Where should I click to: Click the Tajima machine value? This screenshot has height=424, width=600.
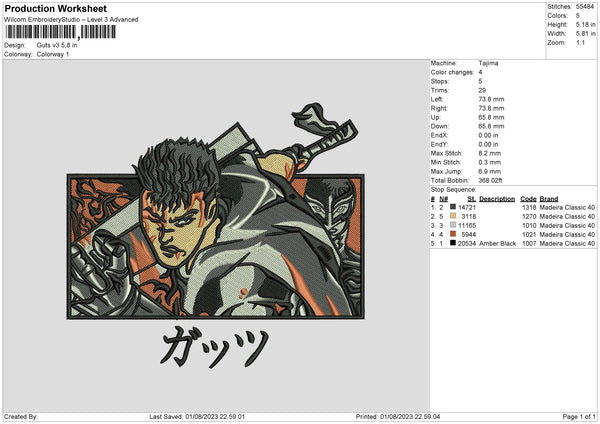(x=488, y=63)
